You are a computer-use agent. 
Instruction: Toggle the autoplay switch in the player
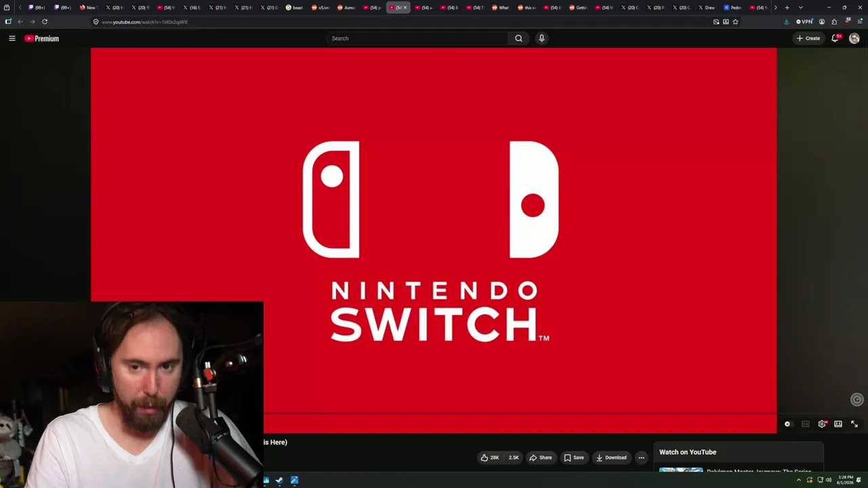(787, 424)
